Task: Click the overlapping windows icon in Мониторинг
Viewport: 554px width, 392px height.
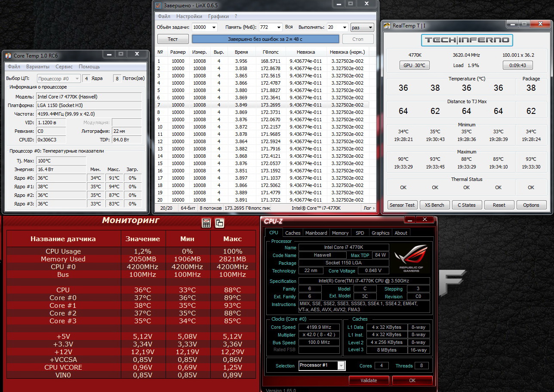Action: tap(219, 223)
